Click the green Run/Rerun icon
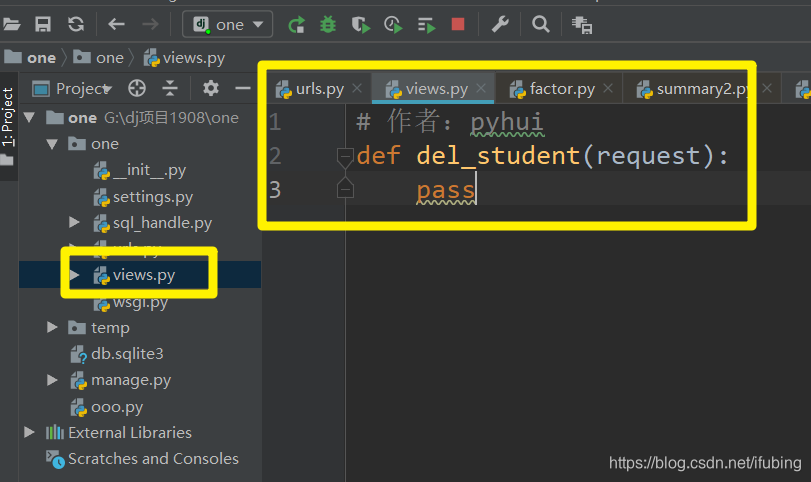Viewport: 811px width, 482px height. (296, 24)
